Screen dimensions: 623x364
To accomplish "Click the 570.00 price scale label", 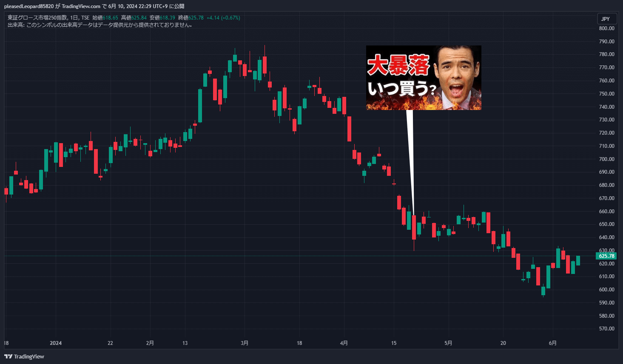I will [x=606, y=329].
